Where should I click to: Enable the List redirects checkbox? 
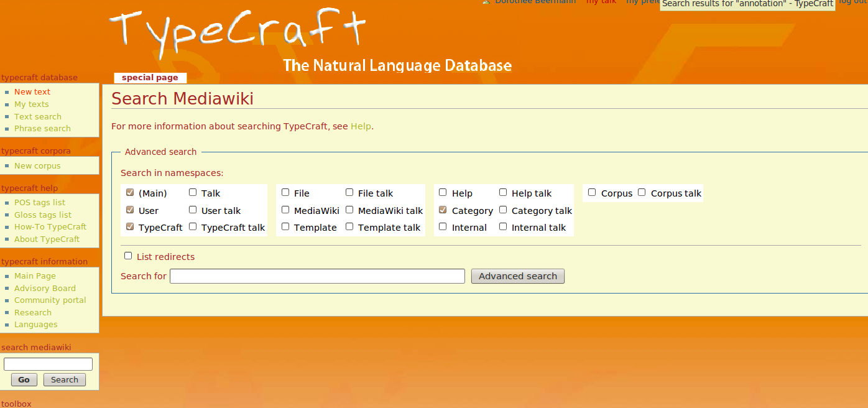128,256
